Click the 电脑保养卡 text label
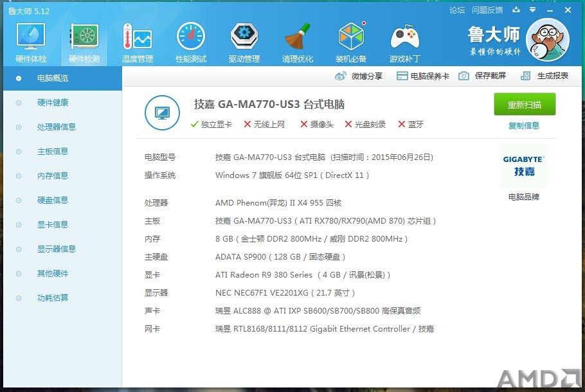The height and width of the screenshot is (392, 585). 430,76
